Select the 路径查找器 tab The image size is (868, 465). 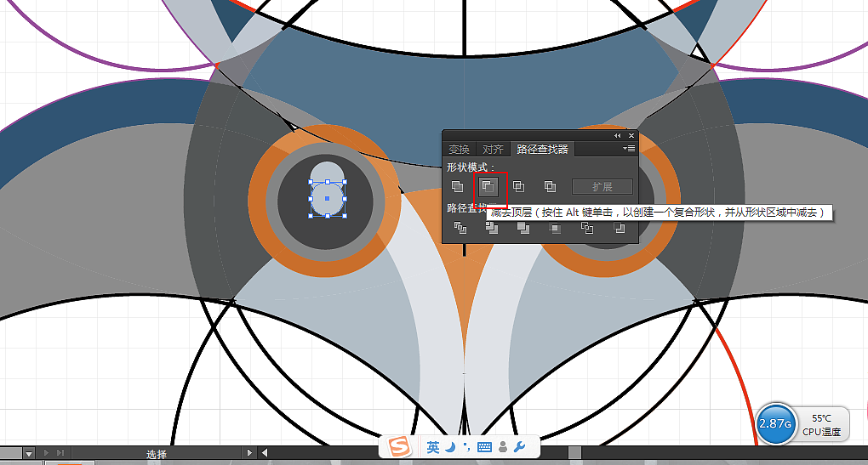tap(543, 150)
